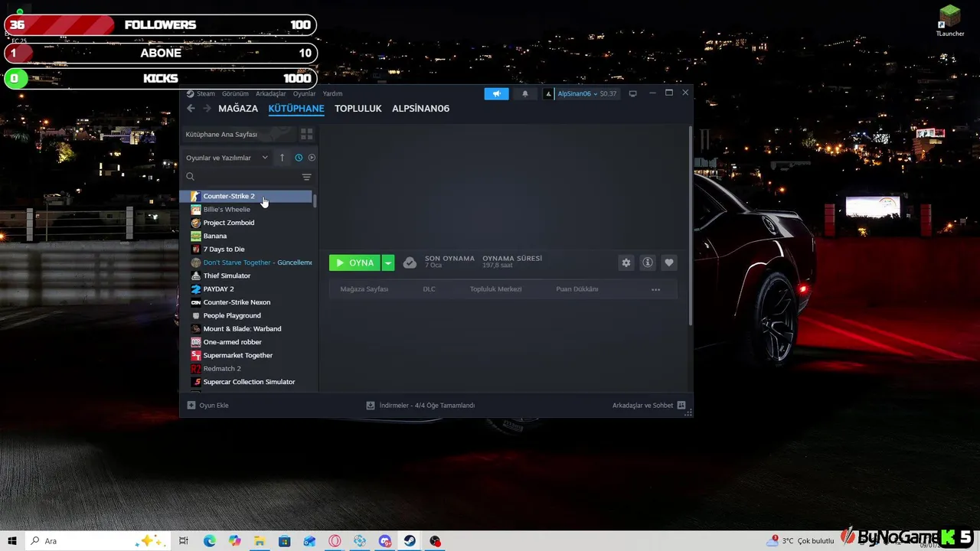Click the sort ascending arrow icon
The height and width of the screenshot is (551, 980).
[x=282, y=158]
